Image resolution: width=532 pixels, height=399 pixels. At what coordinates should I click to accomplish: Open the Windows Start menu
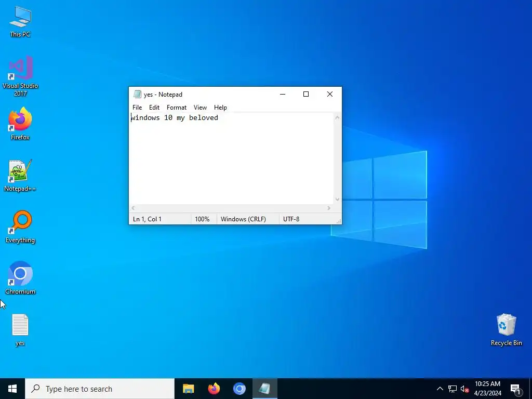tap(12, 389)
